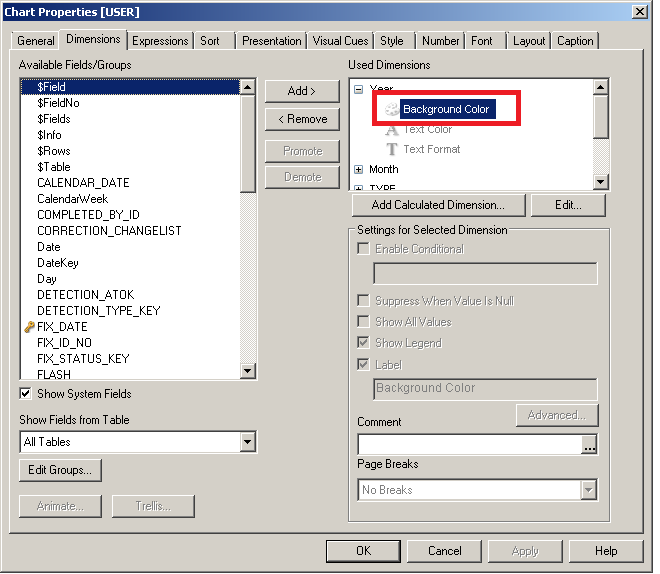Open the Presentation tab
This screenshot has height=574, width=660.
click(271, 41)
